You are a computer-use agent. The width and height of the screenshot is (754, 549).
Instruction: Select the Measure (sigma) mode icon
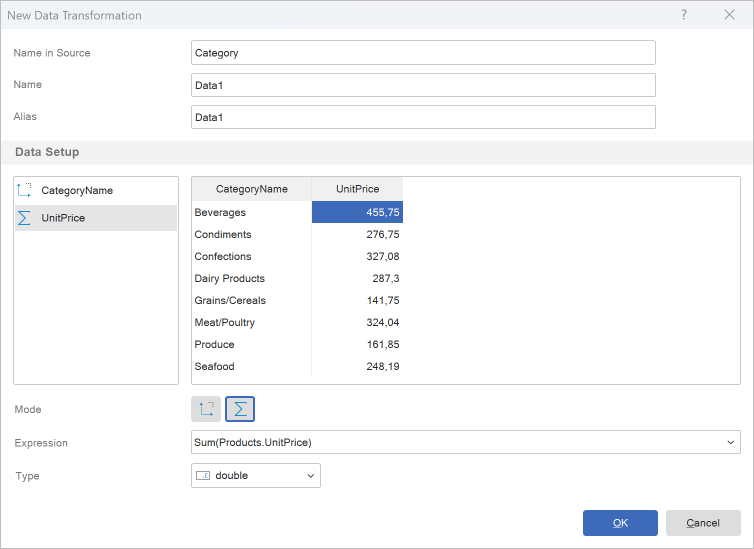point(240,409)
